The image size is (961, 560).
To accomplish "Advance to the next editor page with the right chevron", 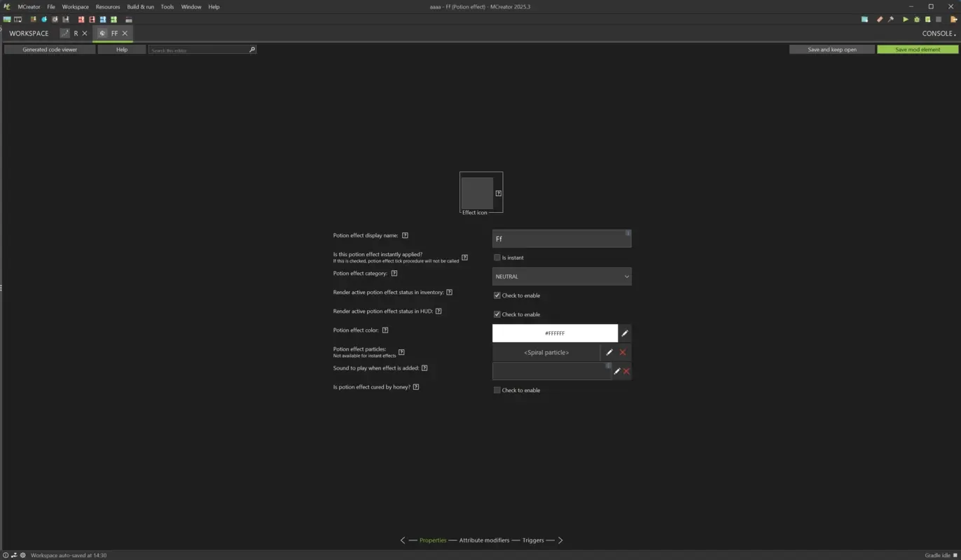I will pyautogui.click(x=560, y=540).
